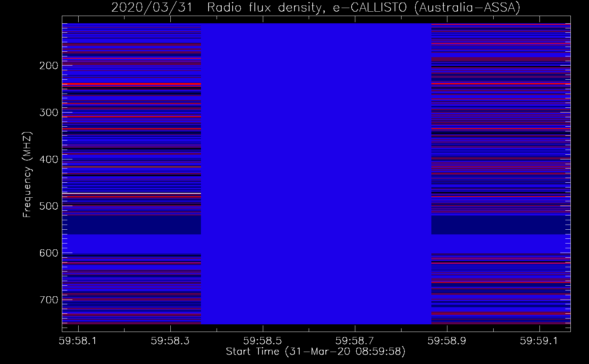Click the 59:59.1 time tick label
Image resolution: width=589 pixels, height=364 pixels.
click(x=539, y=341)
